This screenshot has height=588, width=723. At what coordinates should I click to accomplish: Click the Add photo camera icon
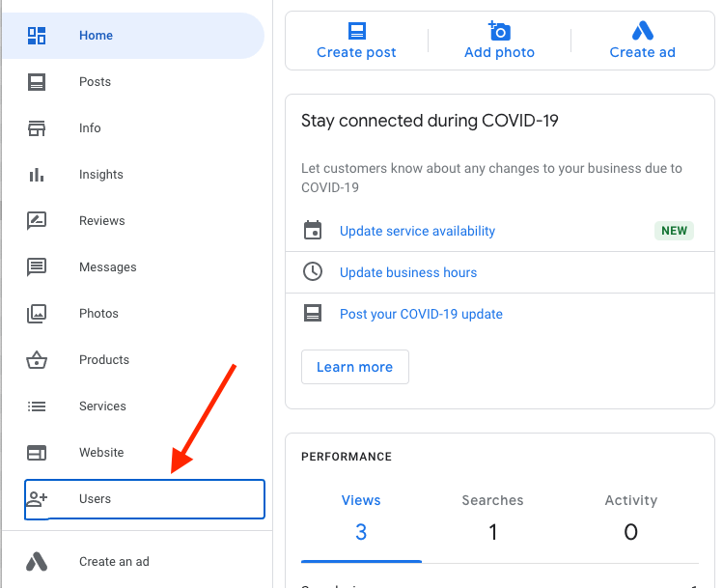tap(499, 31)
